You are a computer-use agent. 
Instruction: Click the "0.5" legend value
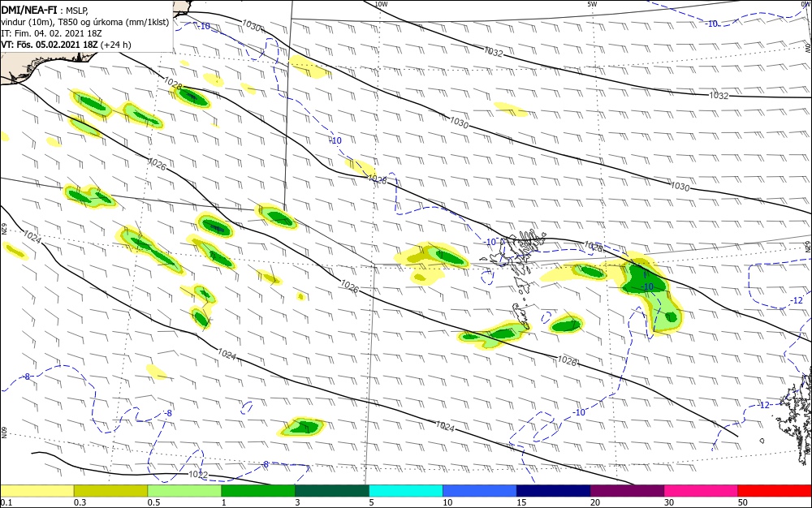pos(153,502)
